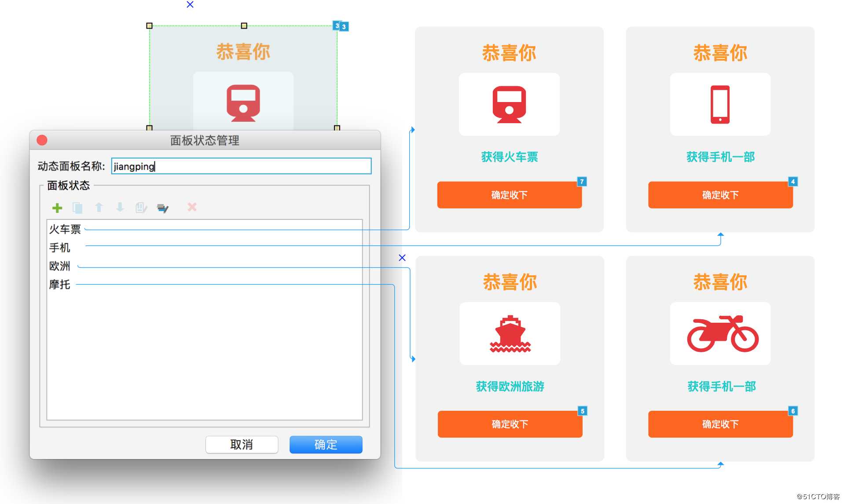Click 确定收下 under 获得火车票
Screen dimensions: 844x504
click(509, 195)
